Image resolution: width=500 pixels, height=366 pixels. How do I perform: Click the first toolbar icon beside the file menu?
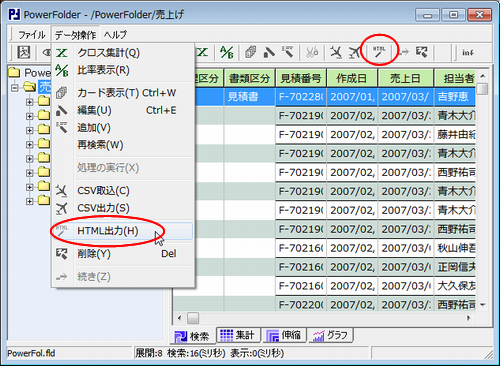(x=24, y=52)
